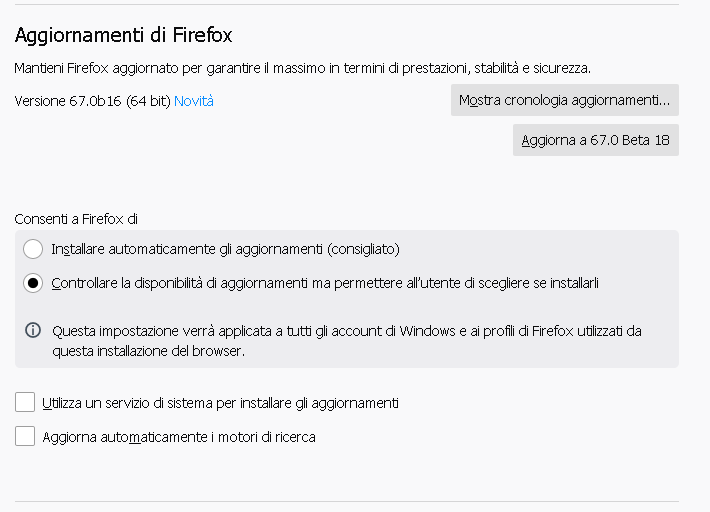
Task: Tick the Aggiorna automaticamente i motori di ricerca checkbox
Action: (x=25, y=436)
